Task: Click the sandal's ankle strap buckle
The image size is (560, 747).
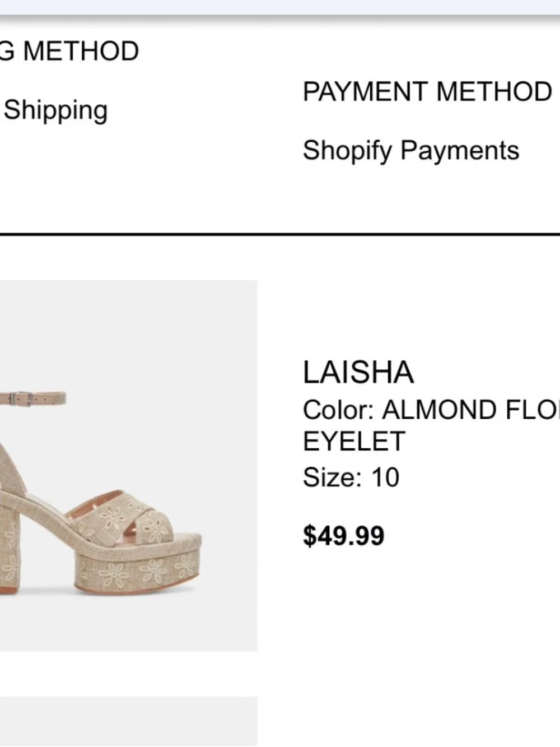Action: [x=22, y=398]
